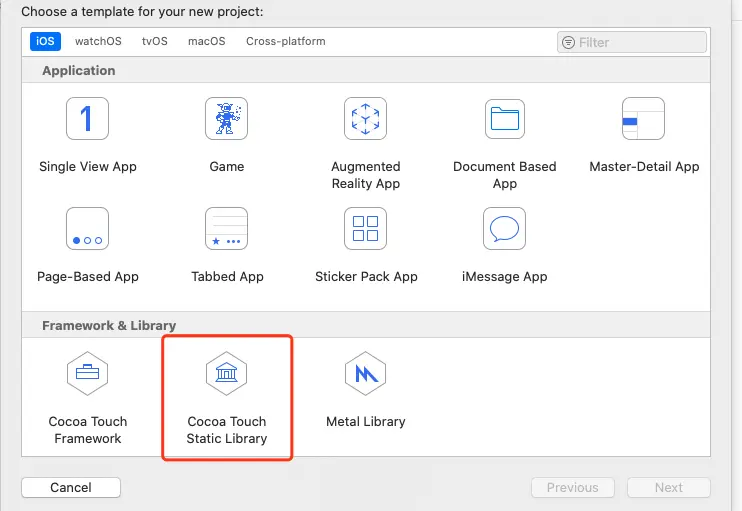Click the "Tabbed App" label
This screenshot has width=742, height=511.
click(227, 276)
